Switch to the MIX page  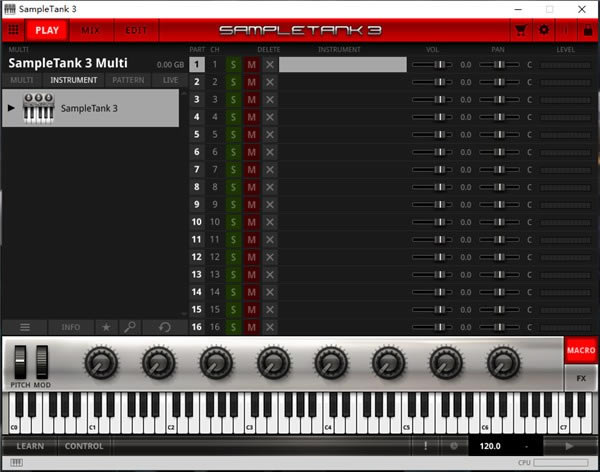tap(91, 30)
